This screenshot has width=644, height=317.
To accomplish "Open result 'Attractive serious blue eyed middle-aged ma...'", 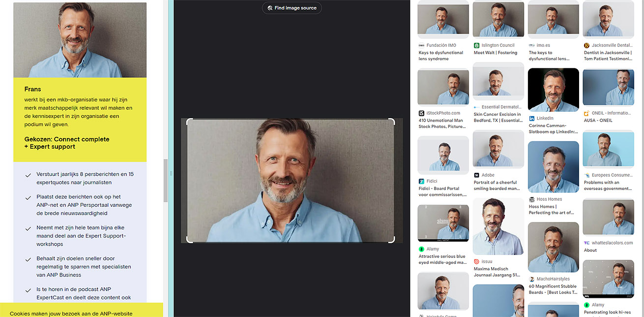I will click(x=442, y=259).
